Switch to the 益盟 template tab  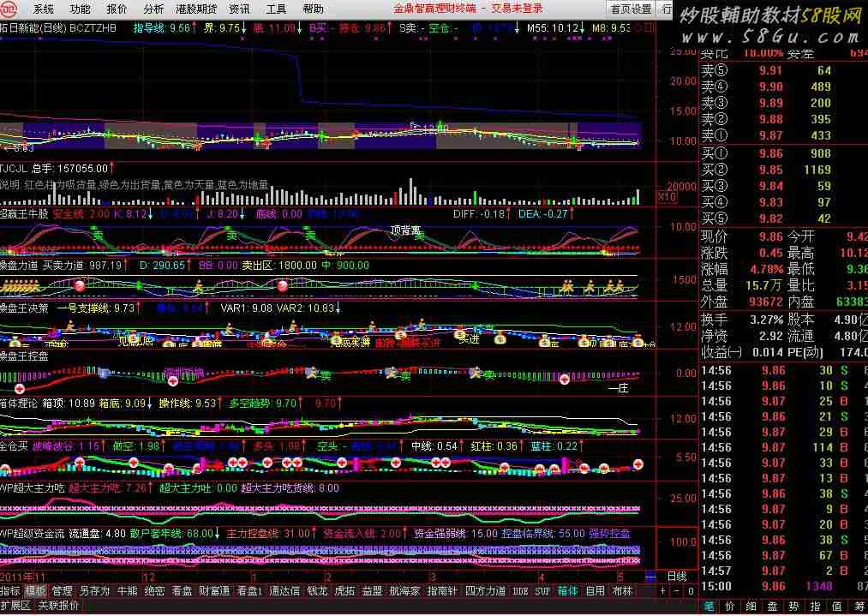(372, 591)
